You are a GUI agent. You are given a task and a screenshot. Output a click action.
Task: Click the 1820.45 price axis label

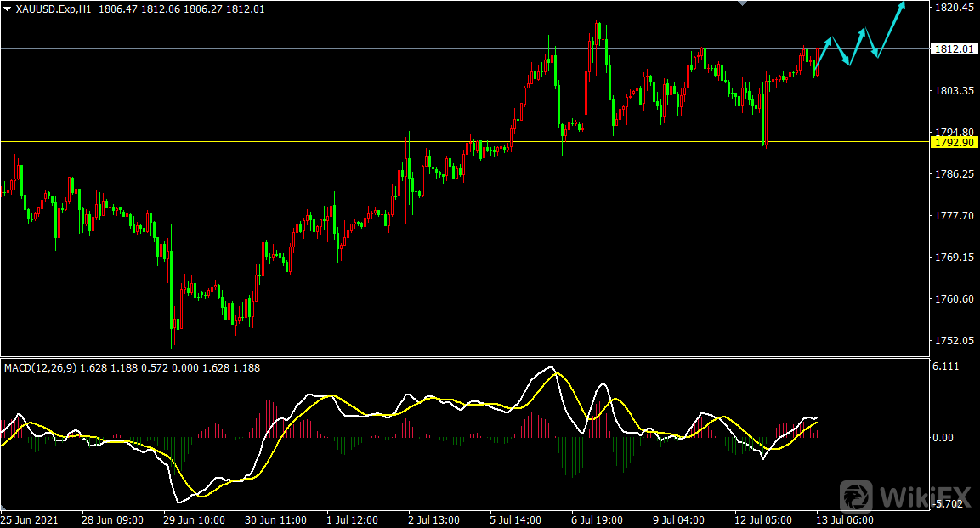coord(954,8)
